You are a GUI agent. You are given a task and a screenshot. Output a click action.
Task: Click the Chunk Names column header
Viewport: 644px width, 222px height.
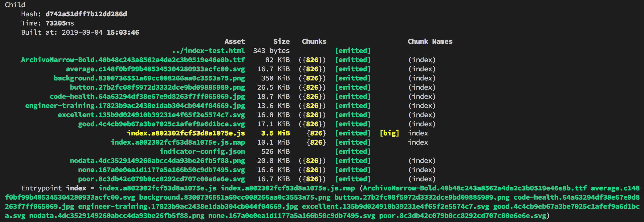(x=430, y=41)
